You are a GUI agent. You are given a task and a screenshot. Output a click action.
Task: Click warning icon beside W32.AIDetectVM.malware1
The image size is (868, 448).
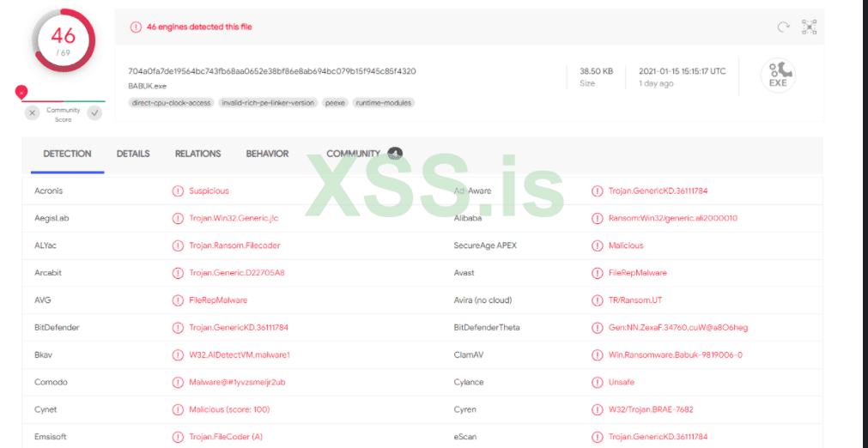click(x=178, y=354)
